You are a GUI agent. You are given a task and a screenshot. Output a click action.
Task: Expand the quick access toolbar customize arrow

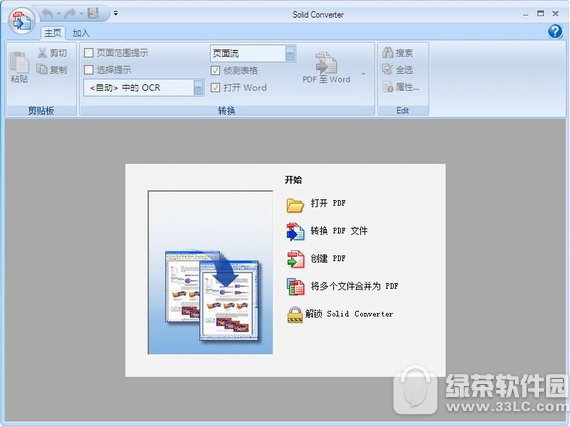coord(116,13)
